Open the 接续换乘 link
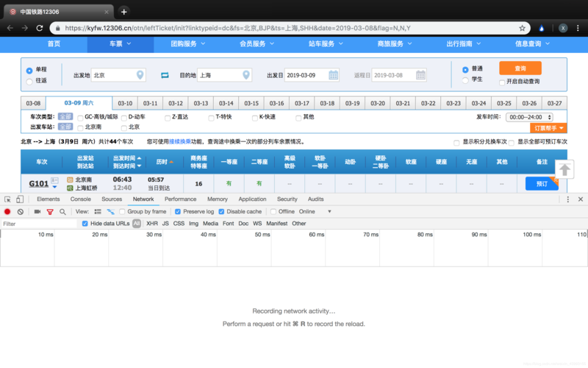588x368 pixels. pos(180,142)
